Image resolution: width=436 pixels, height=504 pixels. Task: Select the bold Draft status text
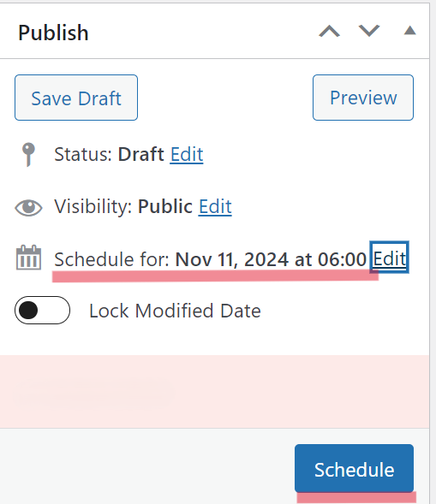tap(141, 154)
